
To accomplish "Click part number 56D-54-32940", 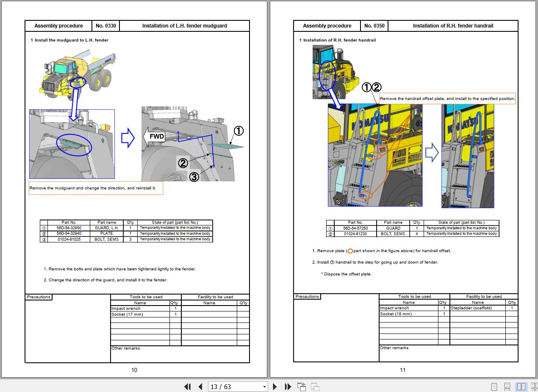I will point(69,234).
